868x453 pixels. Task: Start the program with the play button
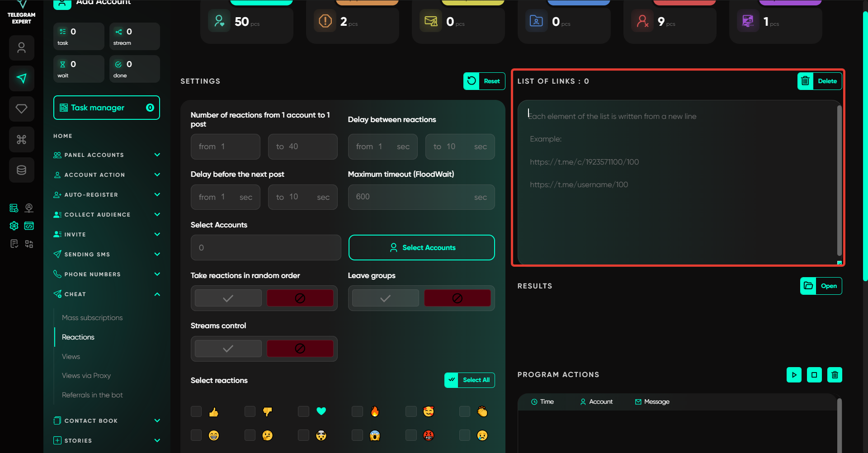(794, 375)
